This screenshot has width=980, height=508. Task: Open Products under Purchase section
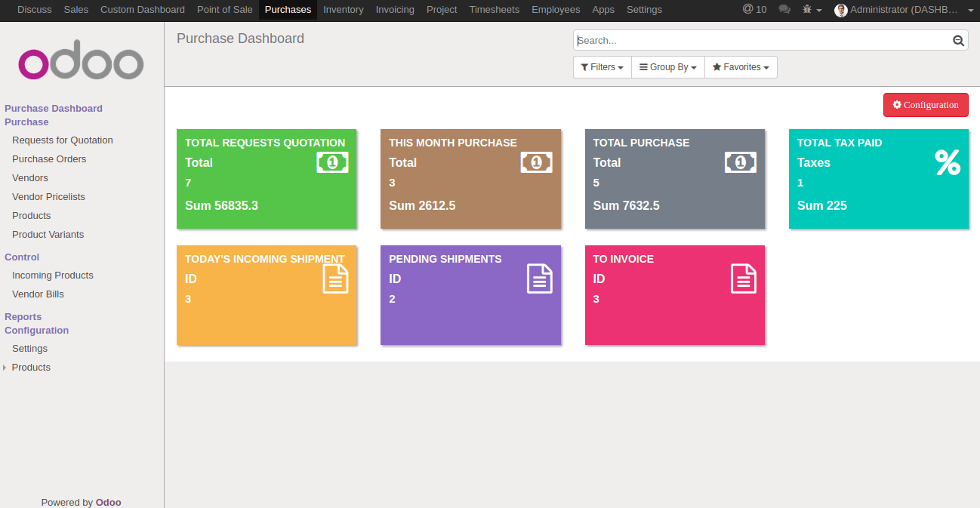tap(32, 216)
